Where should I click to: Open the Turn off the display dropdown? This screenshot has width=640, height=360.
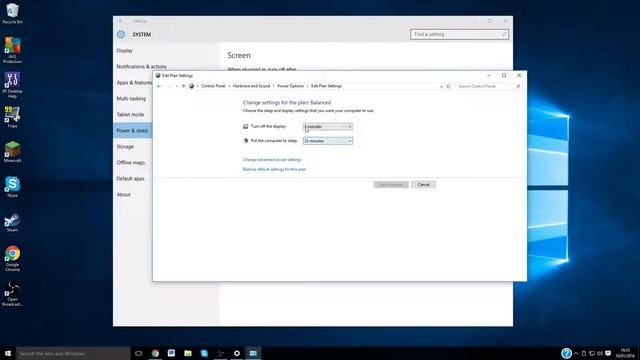tap(328, 127)
